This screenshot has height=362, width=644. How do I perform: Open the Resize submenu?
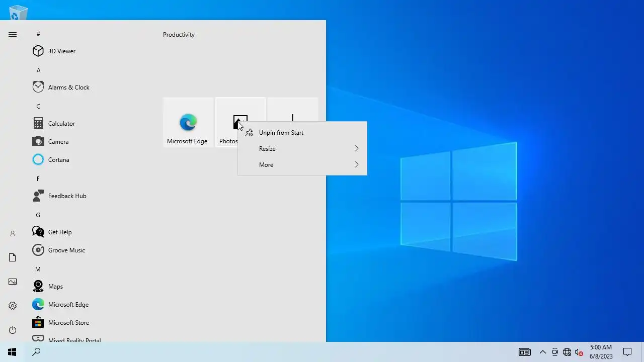302,149
